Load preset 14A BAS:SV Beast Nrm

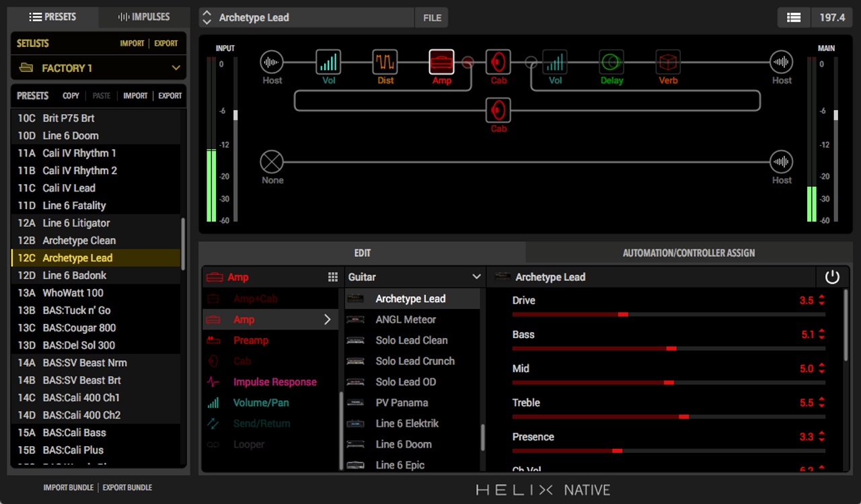point(96,363)
